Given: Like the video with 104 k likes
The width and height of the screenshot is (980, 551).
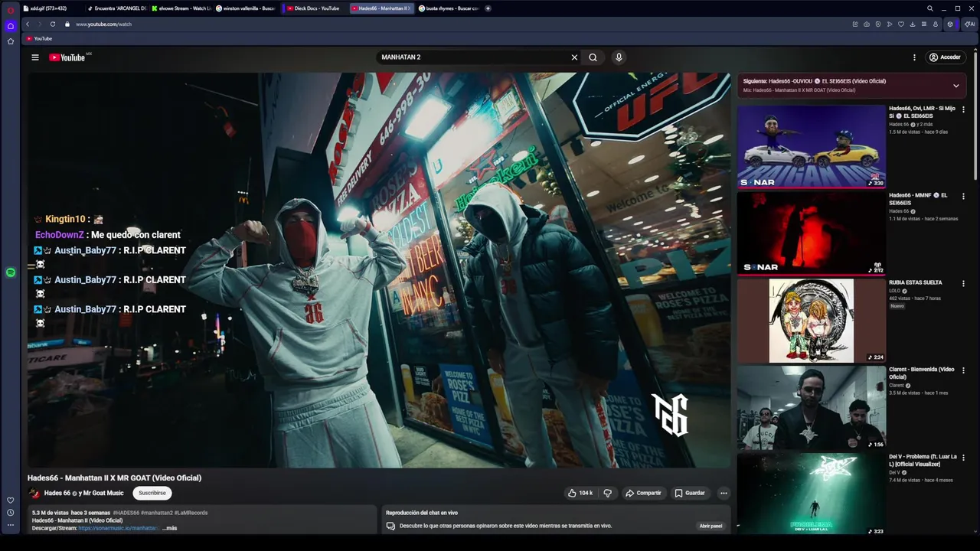Looking at the screenshot, I should 580,493.
